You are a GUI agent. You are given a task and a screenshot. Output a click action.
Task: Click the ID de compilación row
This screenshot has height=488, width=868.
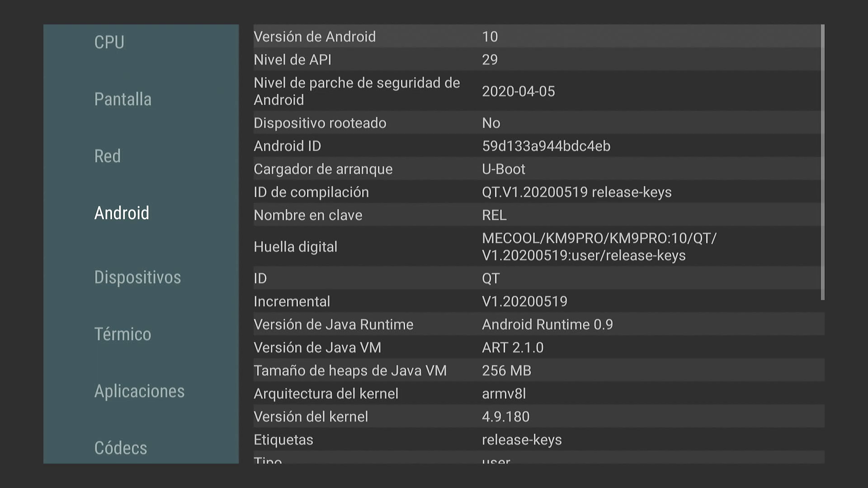[x=537, y=192]
